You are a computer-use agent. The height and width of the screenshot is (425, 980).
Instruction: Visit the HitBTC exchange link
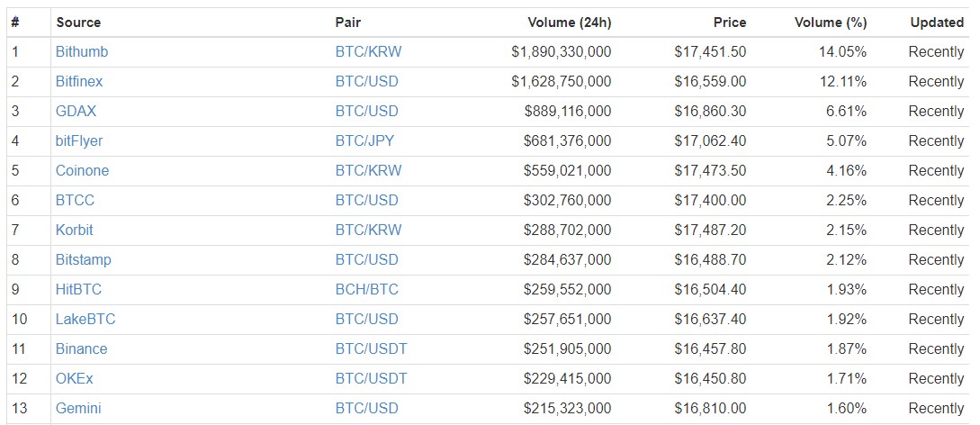coord(80,290)
